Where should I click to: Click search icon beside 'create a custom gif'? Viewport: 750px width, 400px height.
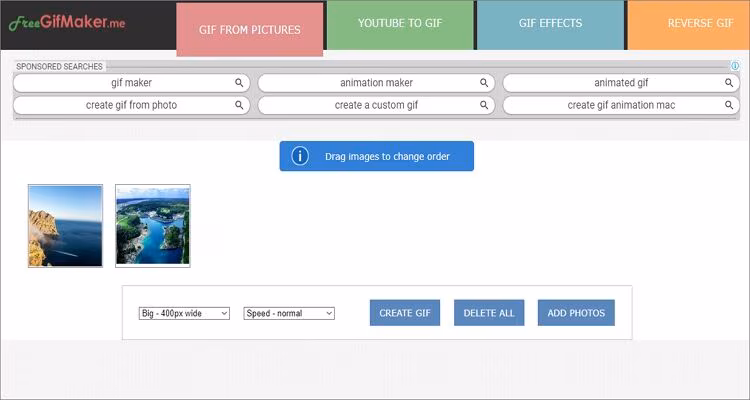coord(484,105)
